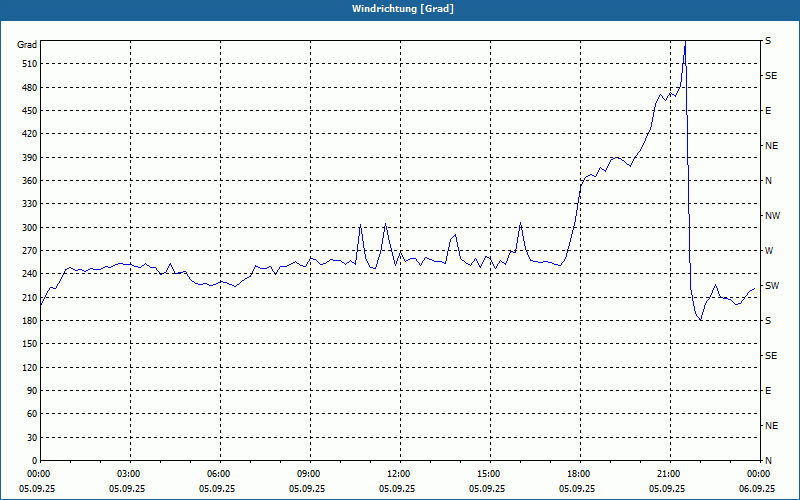Click the 12:00 time axis label

click(x=399, y=474)
